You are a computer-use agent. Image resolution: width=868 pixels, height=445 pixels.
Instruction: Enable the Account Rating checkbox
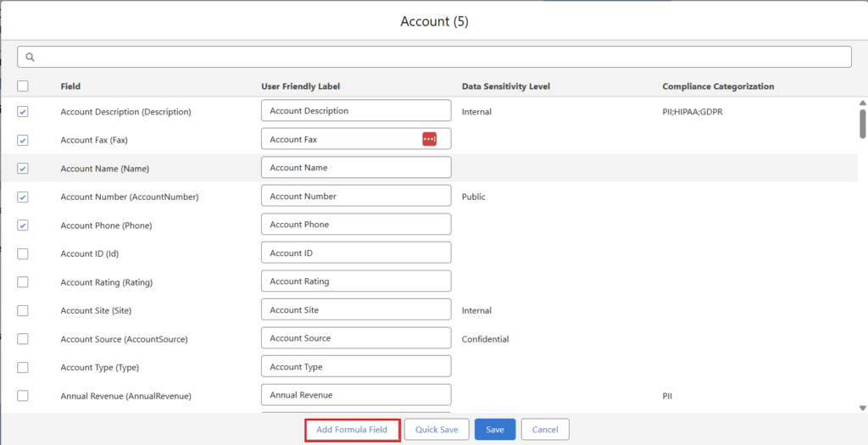pyautogui.click(x=23, y=282)
